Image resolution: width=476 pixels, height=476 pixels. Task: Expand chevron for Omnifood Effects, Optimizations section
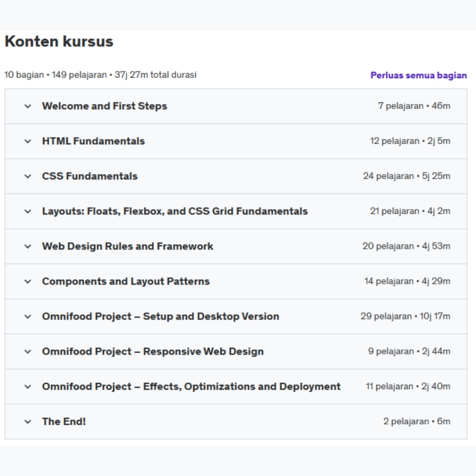point(28,387)
